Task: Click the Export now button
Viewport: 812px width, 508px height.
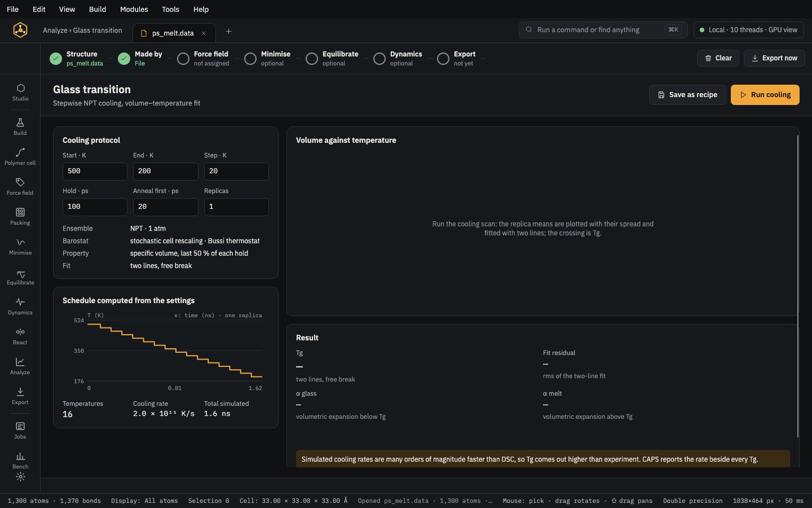Action: [774, 58]
